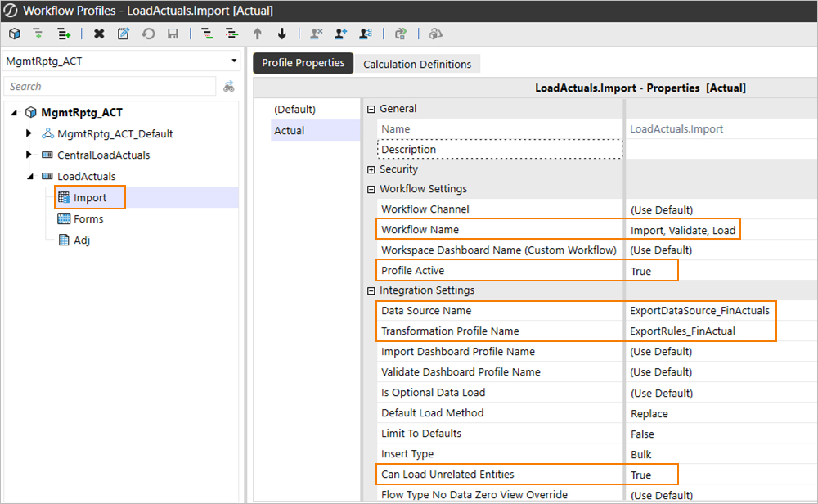This screenshot has height=504, width=818.
Task: Click the Move Down arrow icon
Action: (x=282, y=34)
